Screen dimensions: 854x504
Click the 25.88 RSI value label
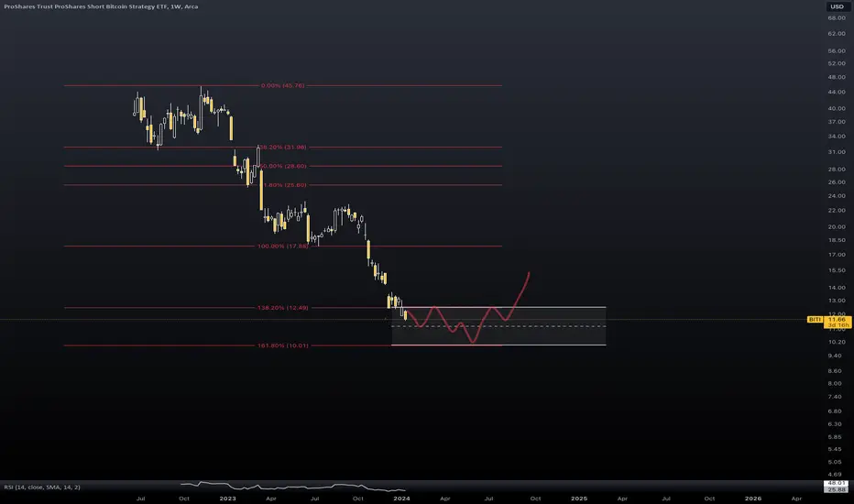click(x=836, y=490)
